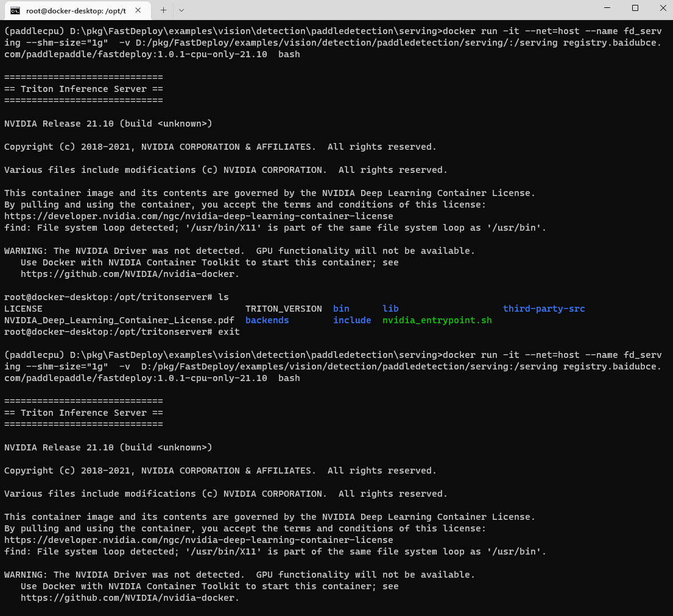
Task: Click the second 'NVIDIA Release 21.10' line
Action: pyautogui.click(x=108, y=447)
